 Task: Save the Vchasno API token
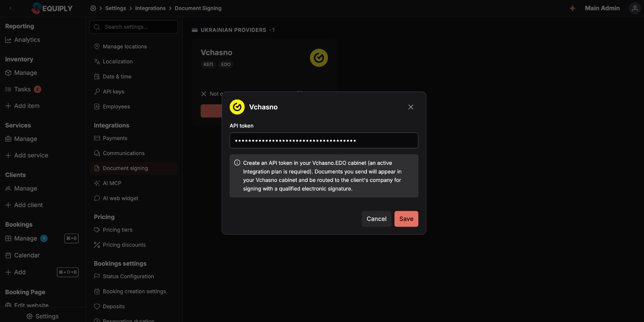click(x=406, y=219)
